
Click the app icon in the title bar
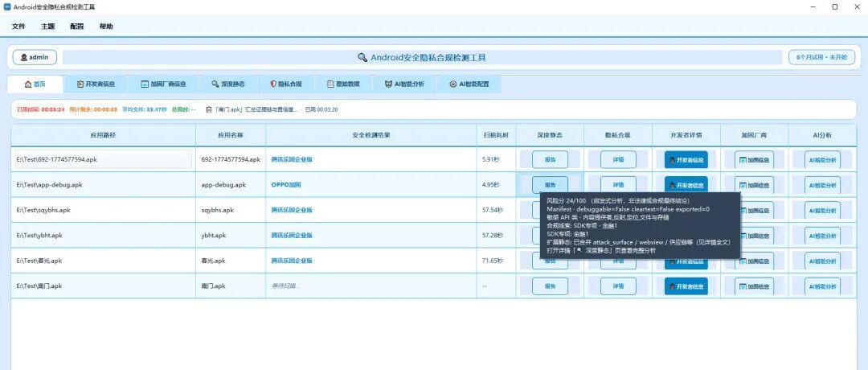[7, 6]
